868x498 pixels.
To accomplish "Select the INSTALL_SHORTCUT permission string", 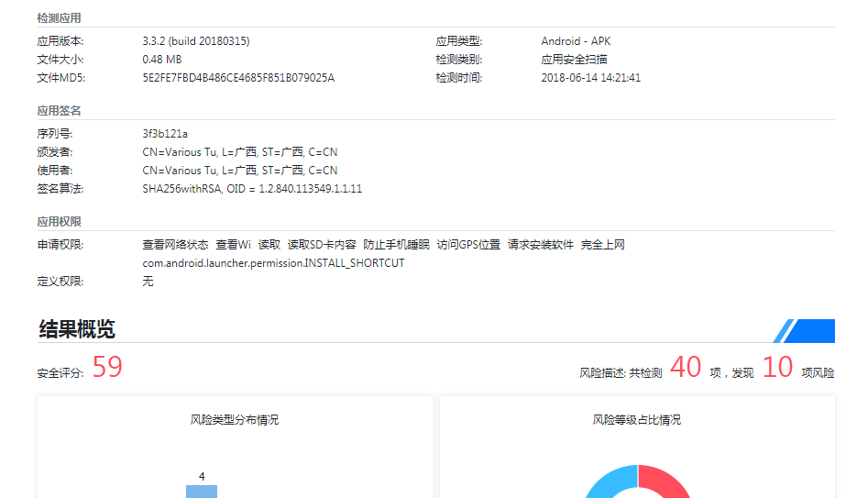I will [x=273, y=262].
